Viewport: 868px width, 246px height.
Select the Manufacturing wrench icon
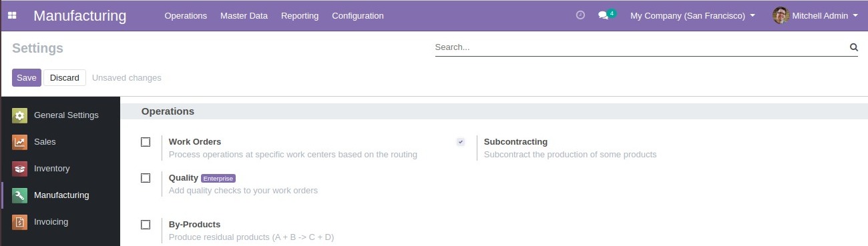pos(20,195)
